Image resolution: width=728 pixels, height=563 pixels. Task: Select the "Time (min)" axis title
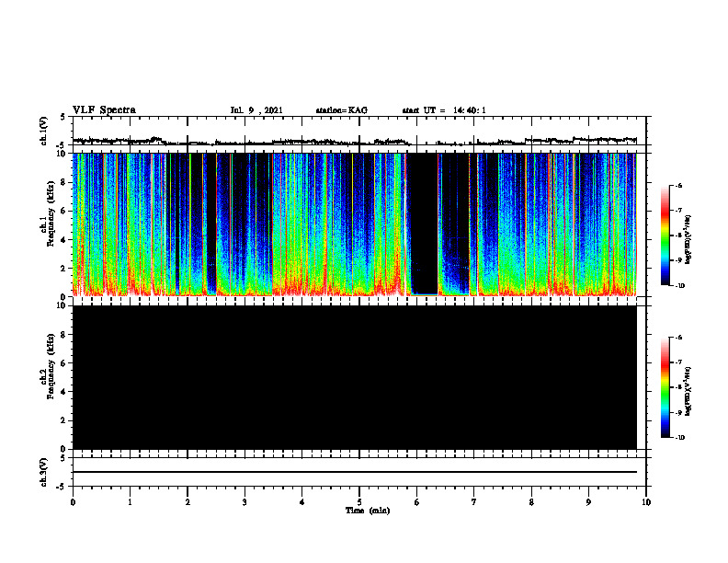point(368,511)
